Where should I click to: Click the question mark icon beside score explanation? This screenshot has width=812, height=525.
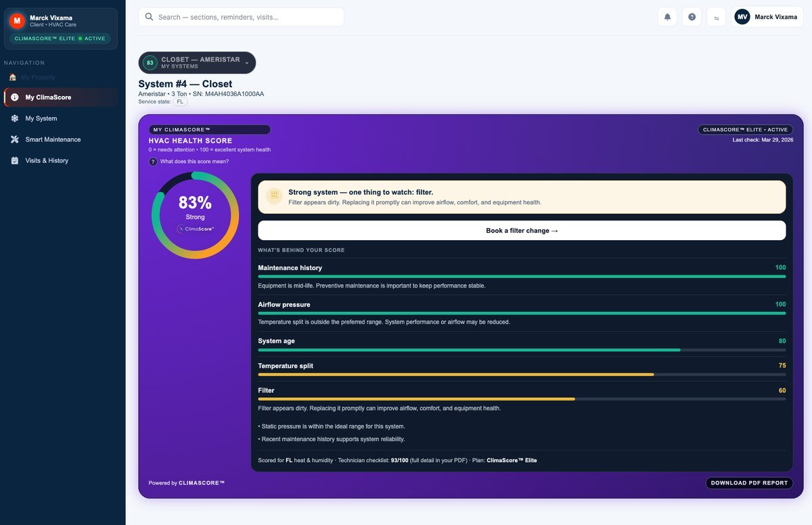(x=153, y=162)
